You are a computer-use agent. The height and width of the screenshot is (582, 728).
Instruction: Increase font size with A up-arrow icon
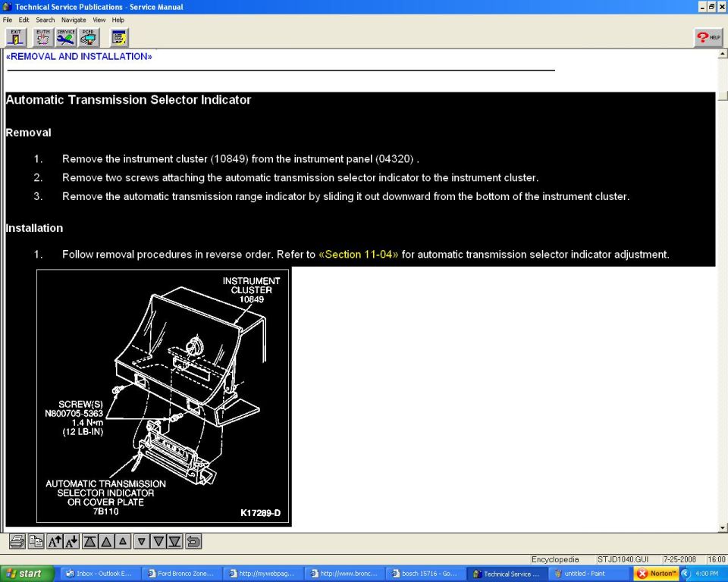pos(55,541)
